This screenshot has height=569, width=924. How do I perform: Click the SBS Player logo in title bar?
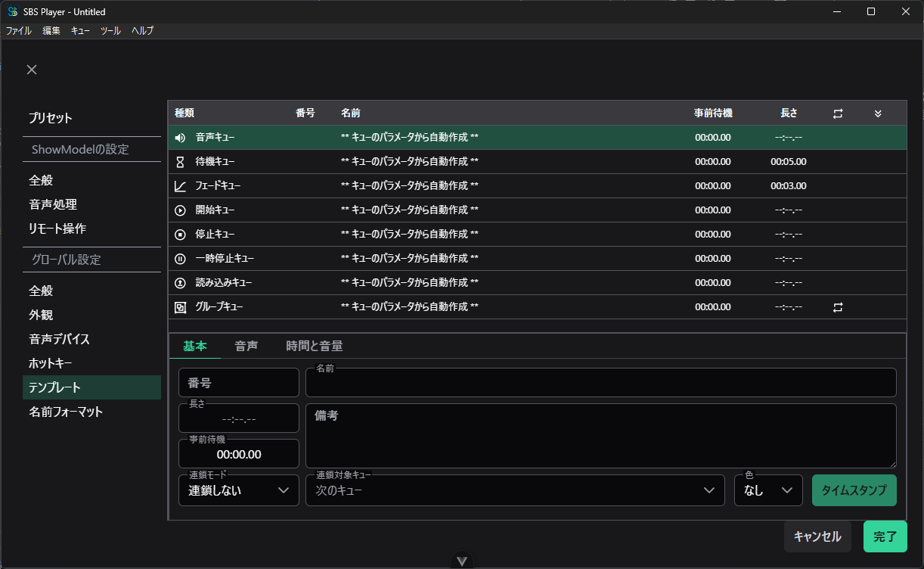click(13, 11)
